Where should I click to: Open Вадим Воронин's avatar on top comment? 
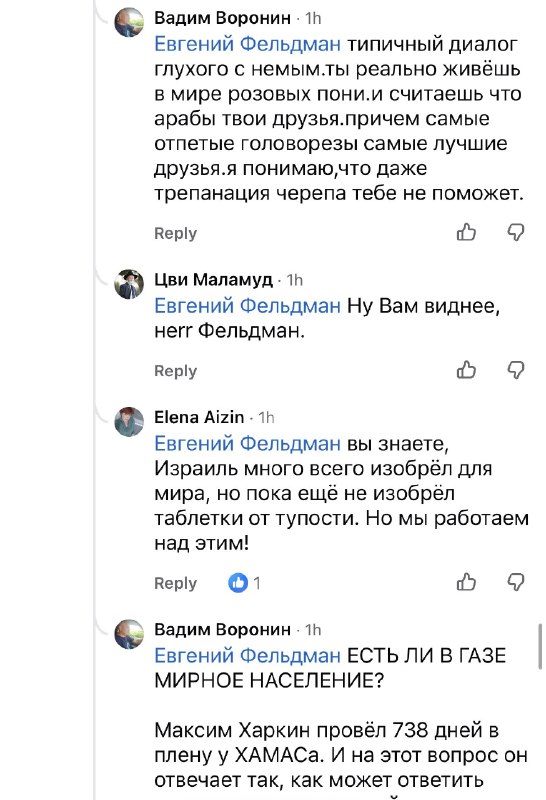coord(129,22)
